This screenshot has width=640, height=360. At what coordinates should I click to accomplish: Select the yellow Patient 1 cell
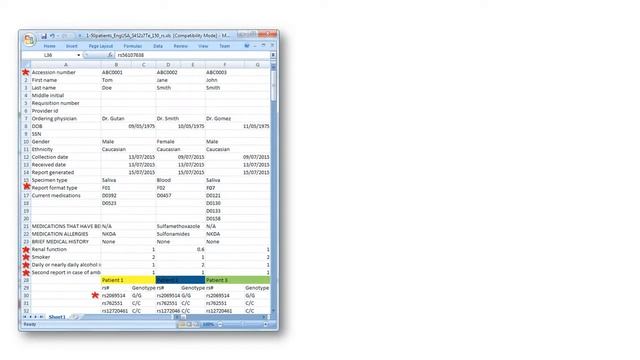128,280
